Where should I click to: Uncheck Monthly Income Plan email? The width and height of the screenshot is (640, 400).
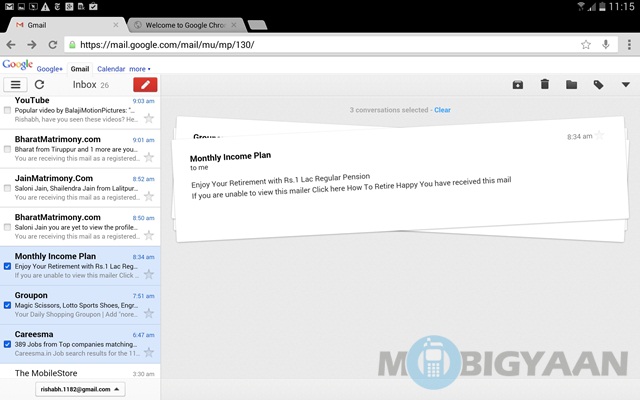[x=7, y=266]
